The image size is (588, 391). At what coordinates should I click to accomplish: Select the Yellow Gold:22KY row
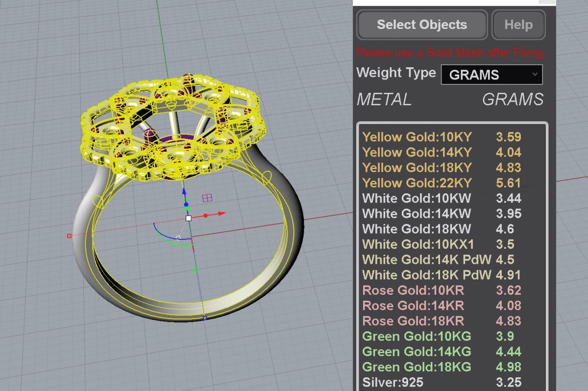click(442, 183)
